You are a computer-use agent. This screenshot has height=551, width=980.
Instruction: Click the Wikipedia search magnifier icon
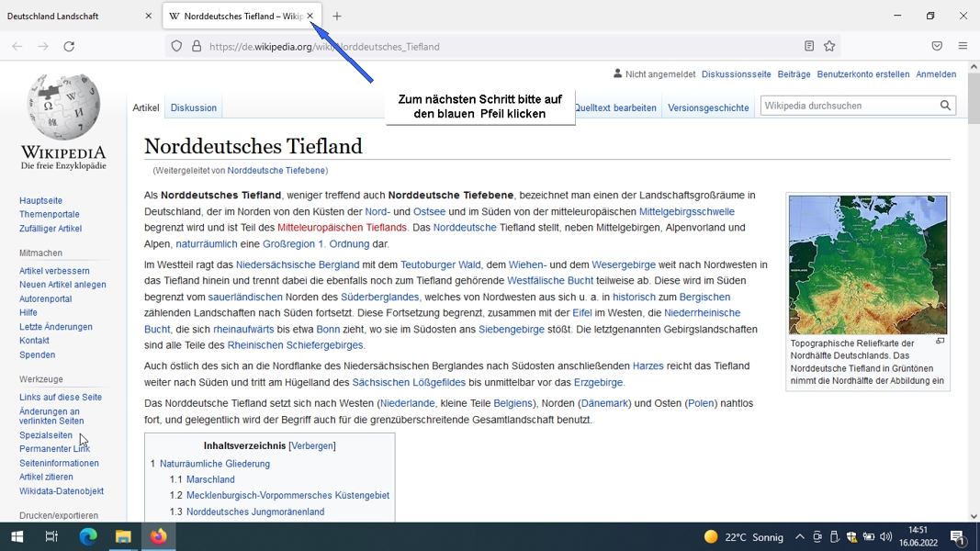(x=945, y=106)
